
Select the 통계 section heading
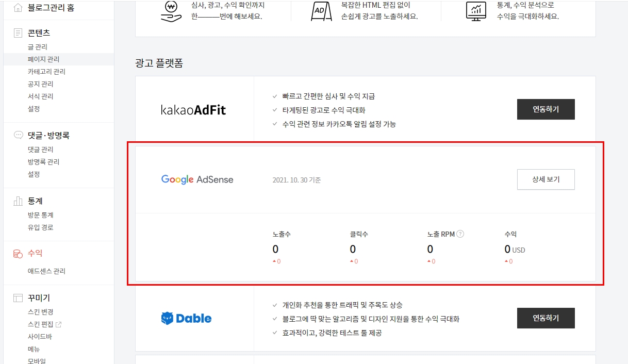pyautogui.click(x=35, y=201)
